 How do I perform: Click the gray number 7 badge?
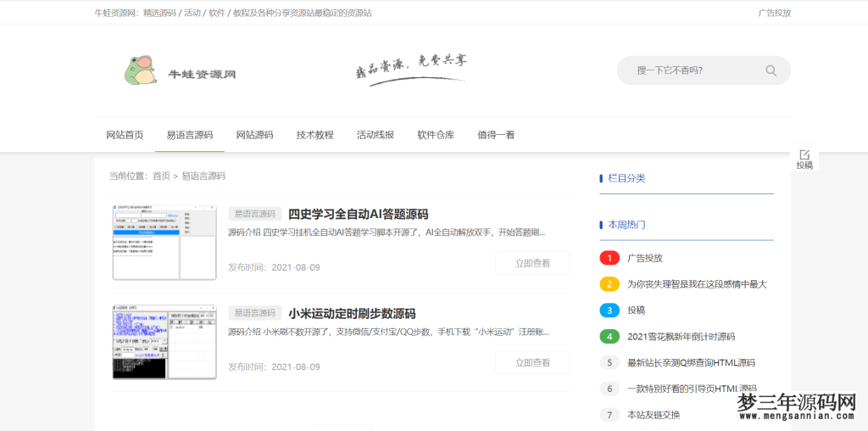pos(609,415)
